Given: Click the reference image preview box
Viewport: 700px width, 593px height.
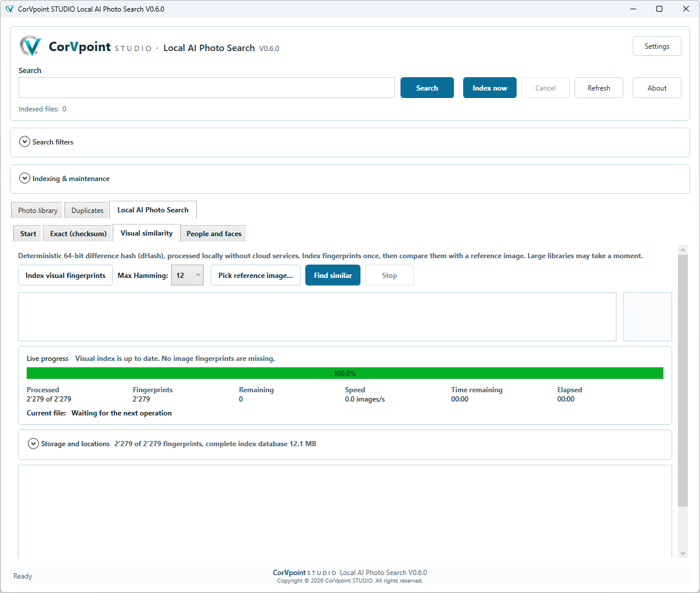Looking at the screenshot, I should [648, 317].
